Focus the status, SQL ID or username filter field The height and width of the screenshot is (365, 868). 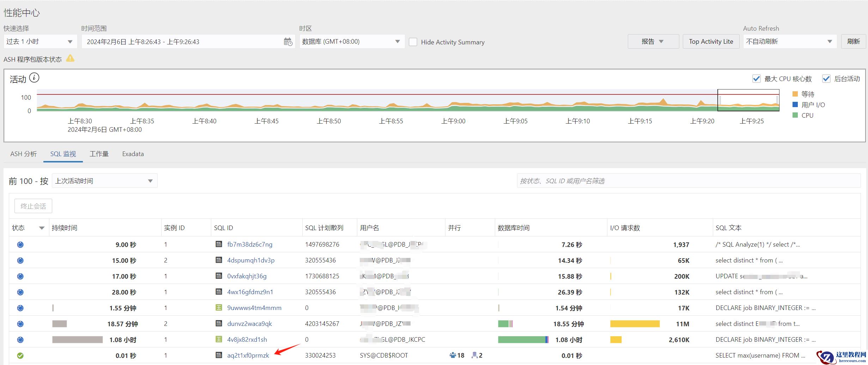(x=688, y=181)
